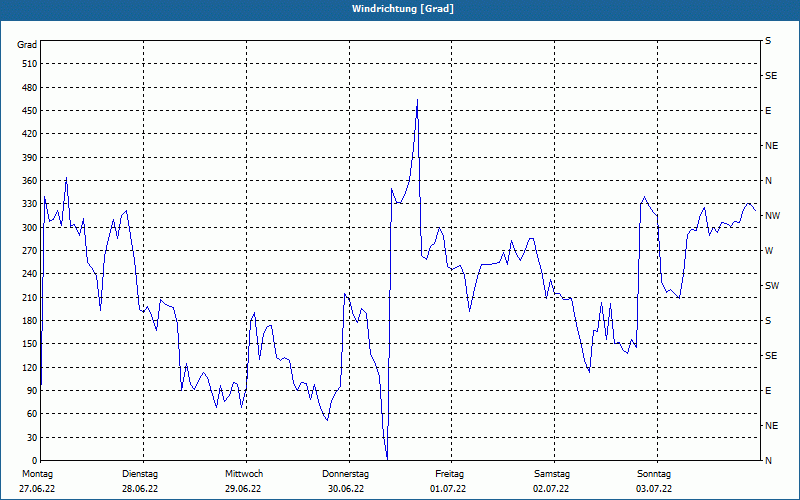Image resolution: width=800 pixels, height=500 pixels.
Task: Click the highest peak of the blue line
Action: click(417, 100)
